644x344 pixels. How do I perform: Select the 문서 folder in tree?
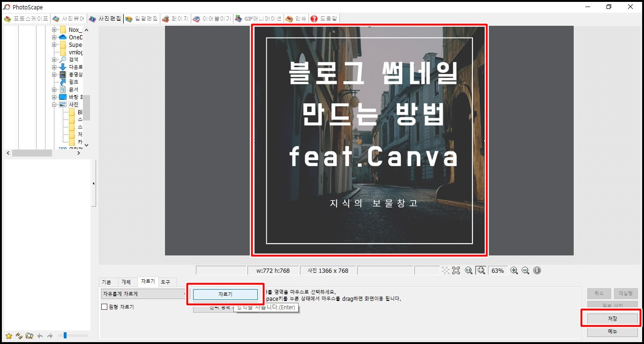(x=73, y=90)
